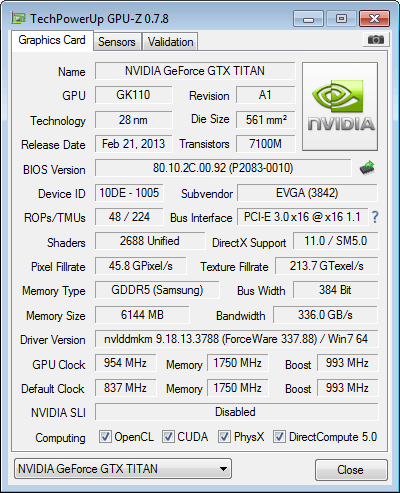Click the Driver Version nvlddmkm field
Screen dimensions: 400x493
(x=237, y=339)
